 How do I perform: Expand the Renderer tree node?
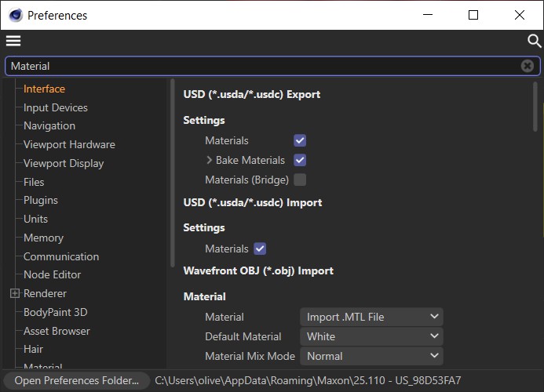15,293
